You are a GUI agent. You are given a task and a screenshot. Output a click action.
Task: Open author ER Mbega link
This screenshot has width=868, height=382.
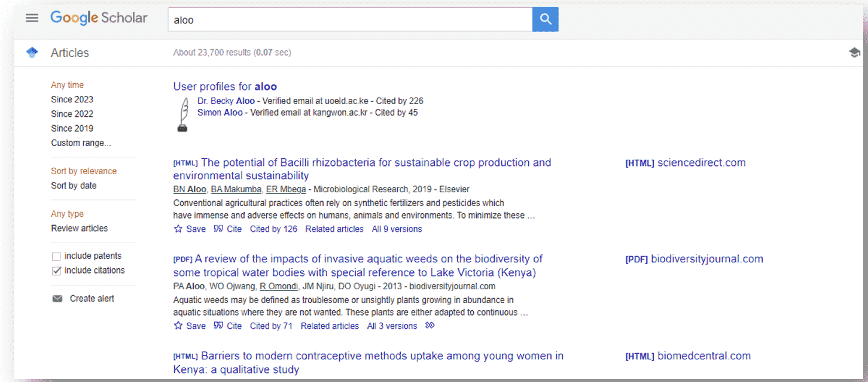pos(286,189)
